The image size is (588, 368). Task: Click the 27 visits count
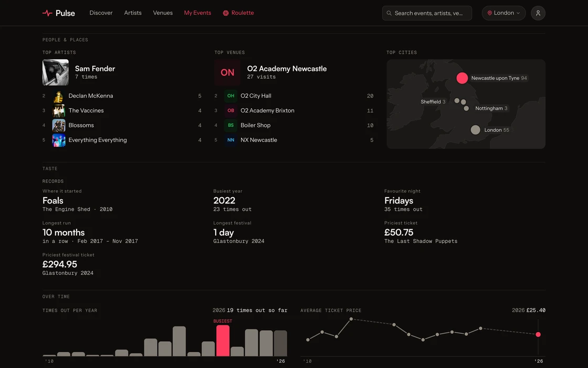[261, 77]
